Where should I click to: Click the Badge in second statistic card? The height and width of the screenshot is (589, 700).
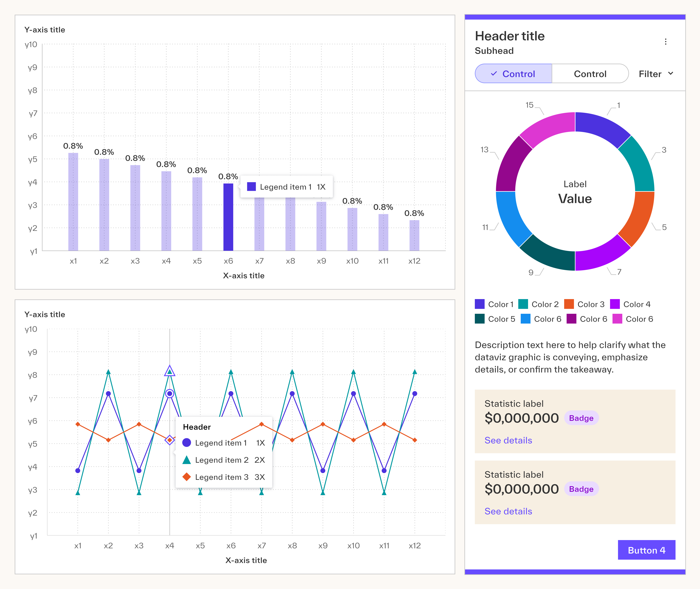pyautogui.click(x=581, y=489)
